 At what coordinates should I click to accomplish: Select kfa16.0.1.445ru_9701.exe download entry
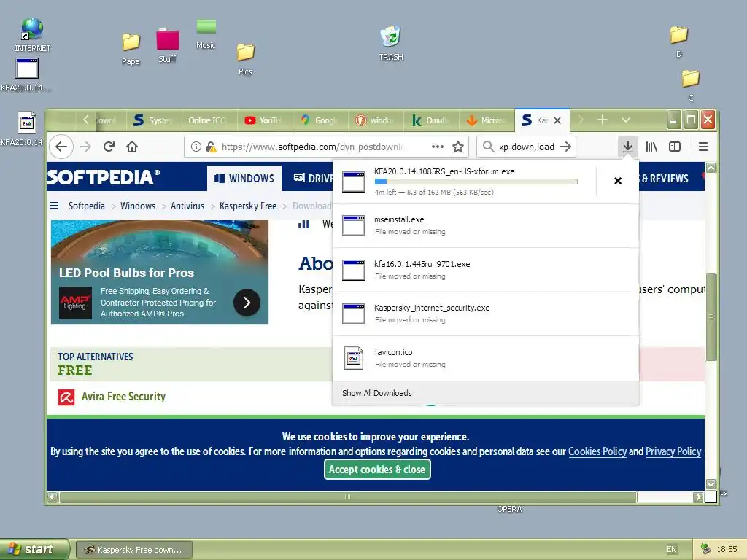coord(485,270)
